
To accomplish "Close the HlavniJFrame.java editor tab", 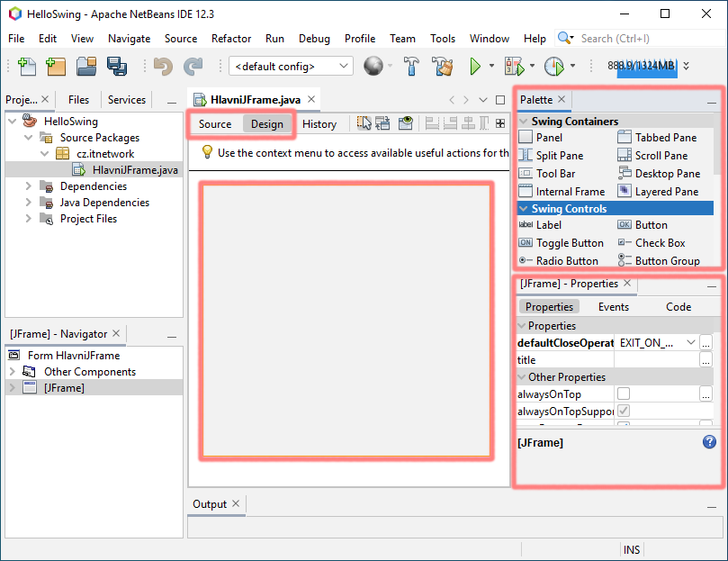I will point(311,99).
